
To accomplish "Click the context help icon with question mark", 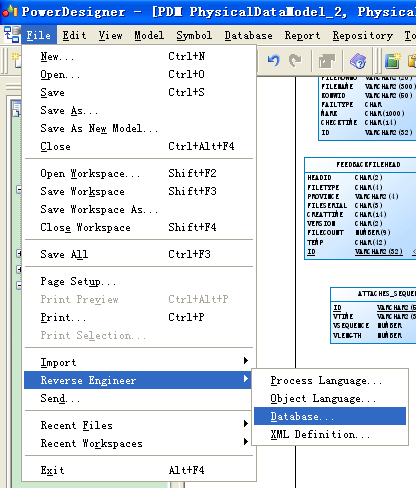I will point(358,61).
